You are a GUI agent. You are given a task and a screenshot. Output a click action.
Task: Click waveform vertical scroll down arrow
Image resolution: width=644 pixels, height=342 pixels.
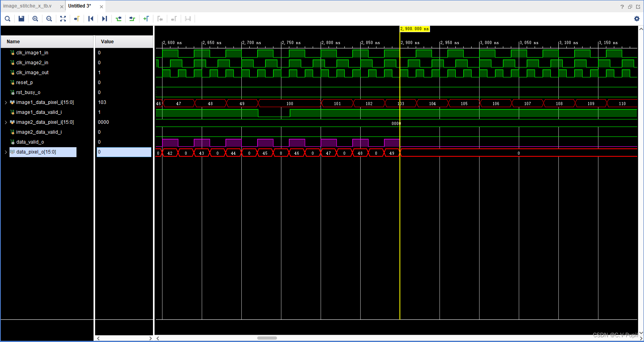641,332
